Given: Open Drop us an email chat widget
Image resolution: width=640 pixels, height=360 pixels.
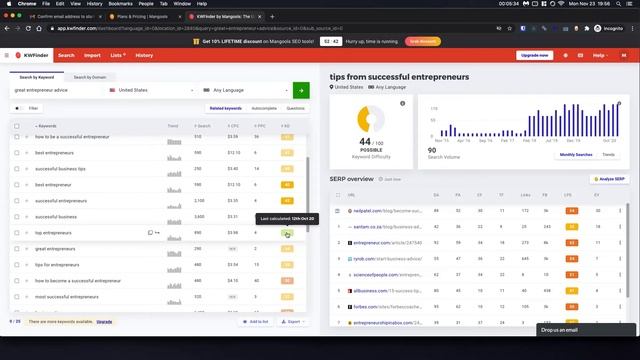Looking at the screenshot, I should point(586,330).
